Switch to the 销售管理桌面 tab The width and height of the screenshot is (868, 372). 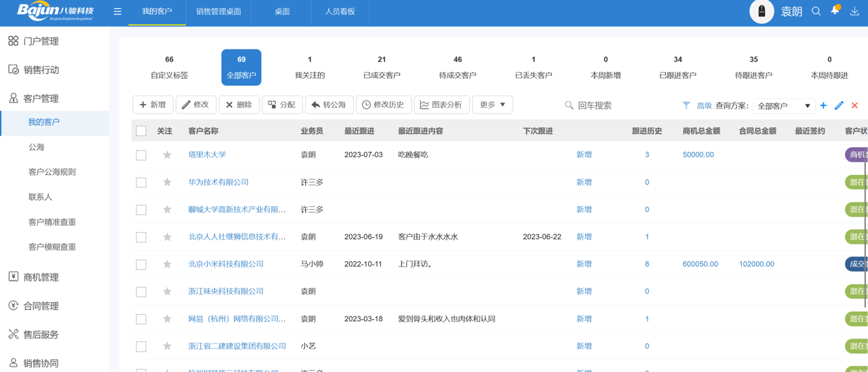coord(218,12)
